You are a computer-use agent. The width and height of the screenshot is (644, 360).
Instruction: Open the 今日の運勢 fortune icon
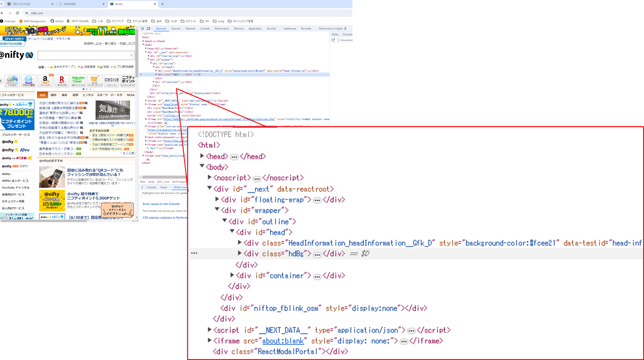(29, 81)
